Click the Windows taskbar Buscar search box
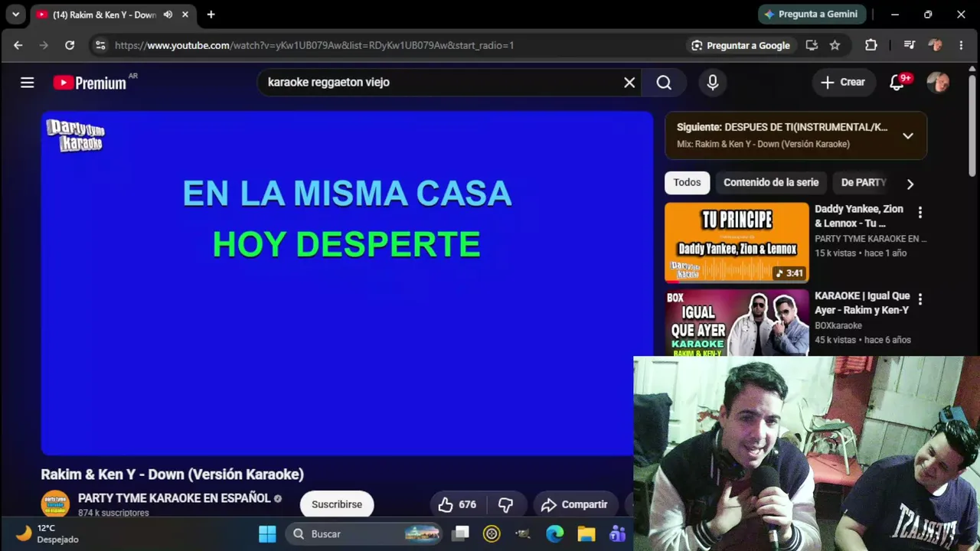The image size is (980, 551). (x=363, y=534)
